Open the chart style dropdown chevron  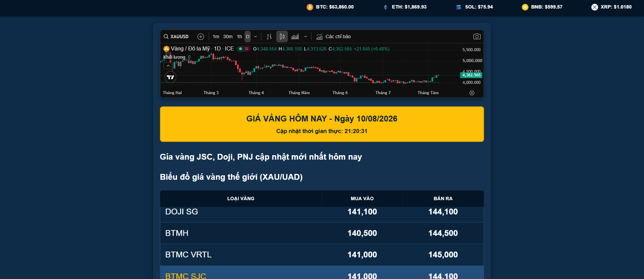point(306,36)
